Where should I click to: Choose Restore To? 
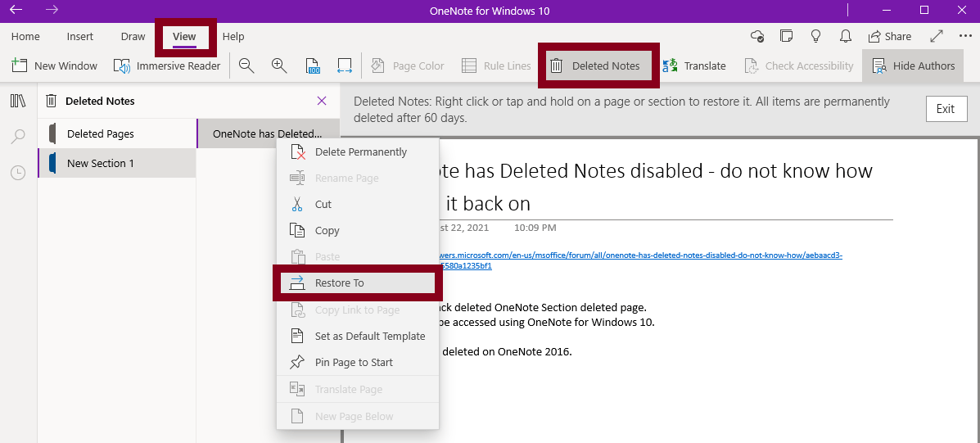(358, 283)
